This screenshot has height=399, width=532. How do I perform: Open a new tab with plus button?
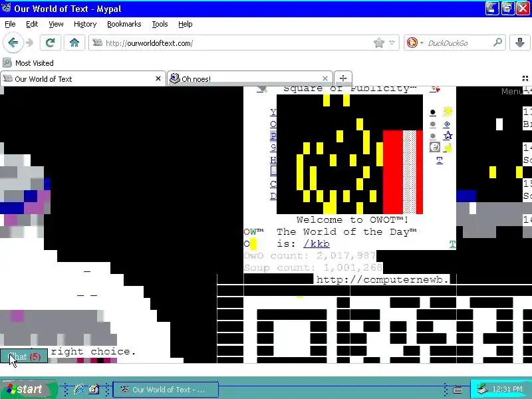(x=343, y=78)
